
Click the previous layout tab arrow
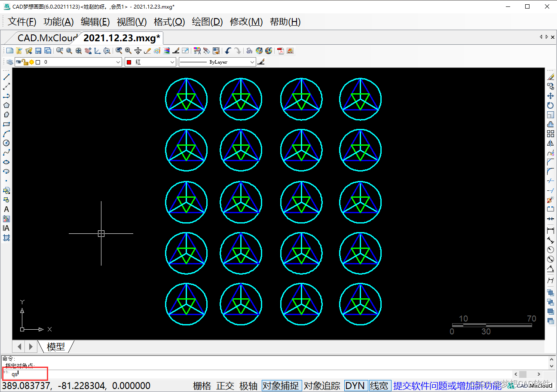[x=19, y=346]
